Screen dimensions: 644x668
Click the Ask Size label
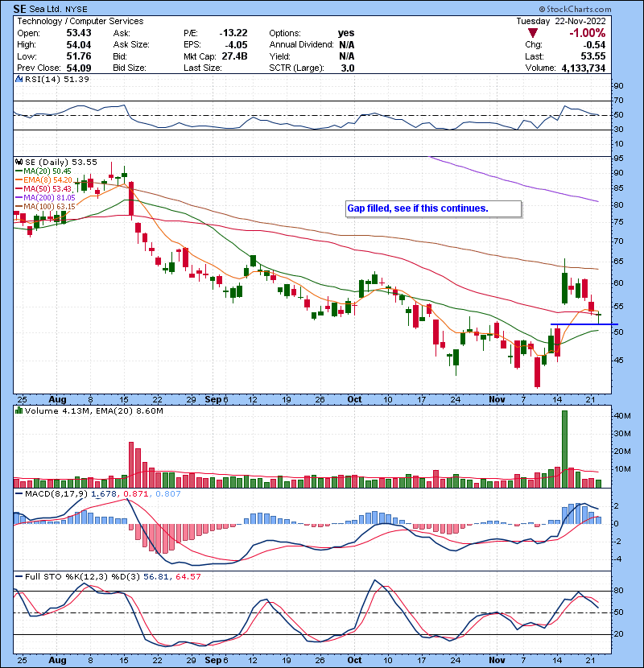coord(131,45)
